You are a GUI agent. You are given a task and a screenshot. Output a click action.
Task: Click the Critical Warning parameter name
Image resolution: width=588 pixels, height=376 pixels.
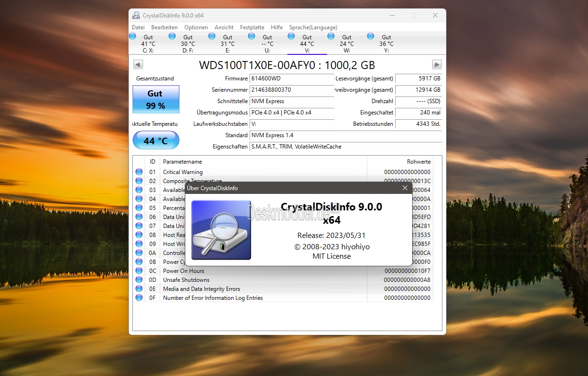[183, 172]
